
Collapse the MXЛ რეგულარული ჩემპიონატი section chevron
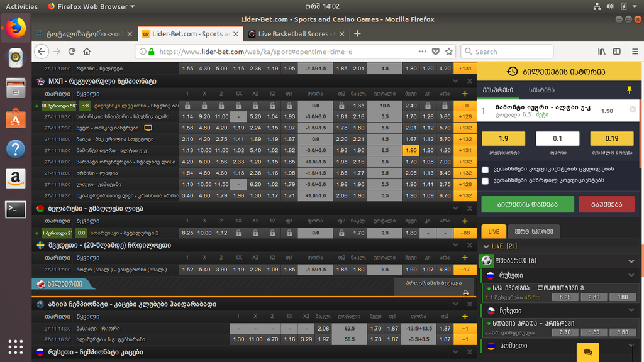click(x=455, y=81)
